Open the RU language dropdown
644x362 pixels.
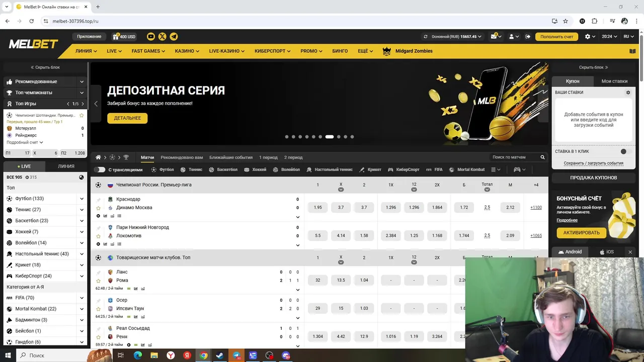(628, 37)
